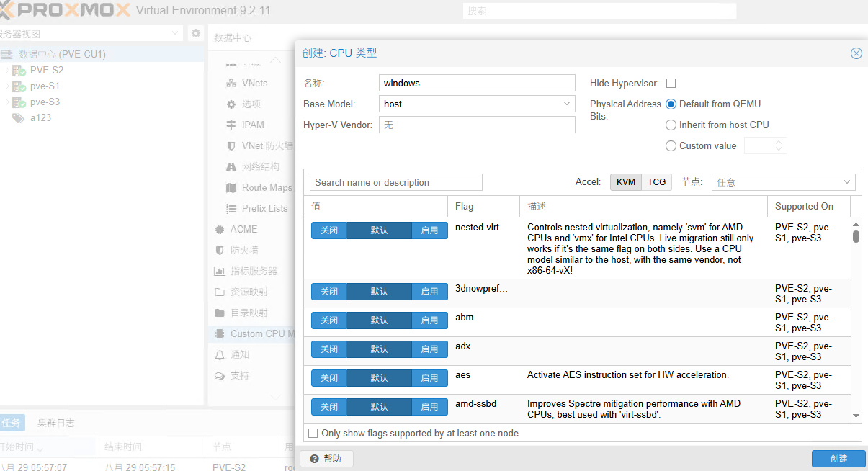This screenshot has height=471, width=868.
Task: Open Route Maps map icon entry
Action: pyautogui.click(x=231, y=187)
